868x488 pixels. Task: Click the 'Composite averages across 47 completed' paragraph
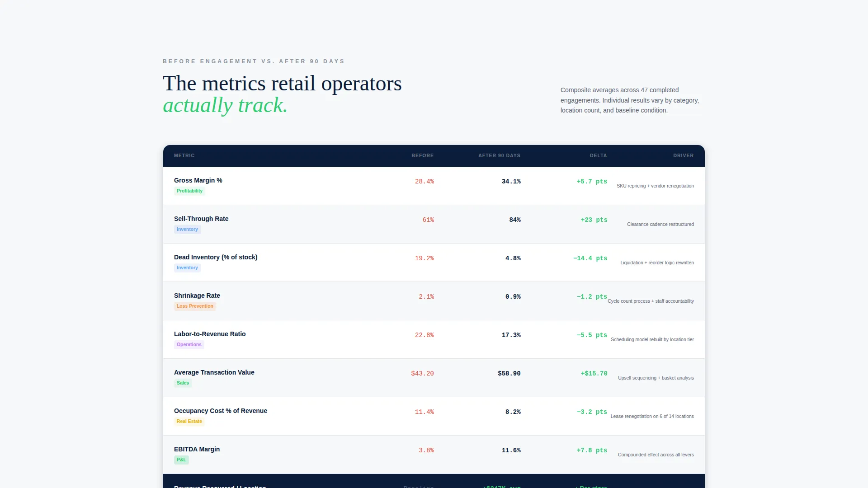pos(630,100)
